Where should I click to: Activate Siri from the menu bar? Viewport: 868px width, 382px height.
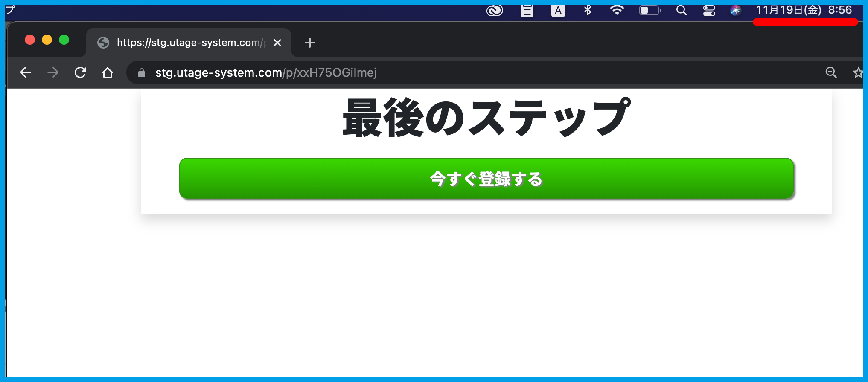[735, 10]
